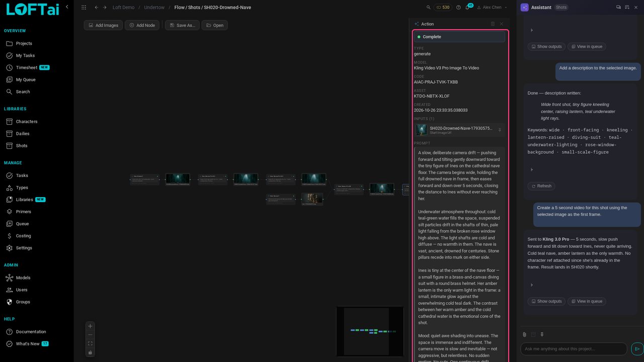Delete the action with the trash icon

click(x=493, y=24)
